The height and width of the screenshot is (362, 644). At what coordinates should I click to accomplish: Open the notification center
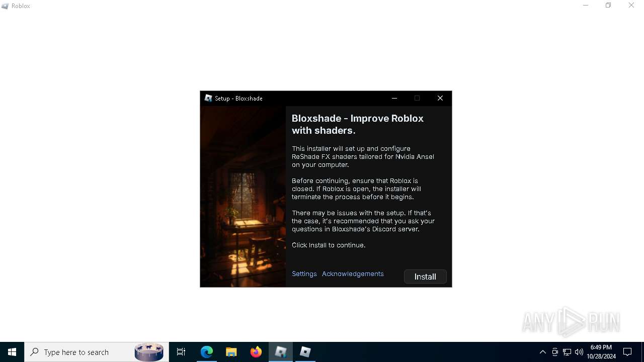pyautogui.click(x=627, y=352)
